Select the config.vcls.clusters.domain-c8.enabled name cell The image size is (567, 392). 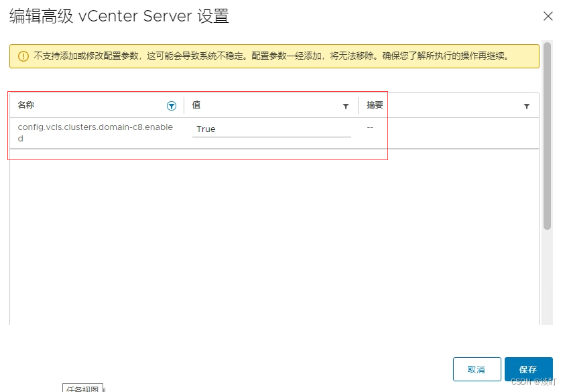(95, 133)
